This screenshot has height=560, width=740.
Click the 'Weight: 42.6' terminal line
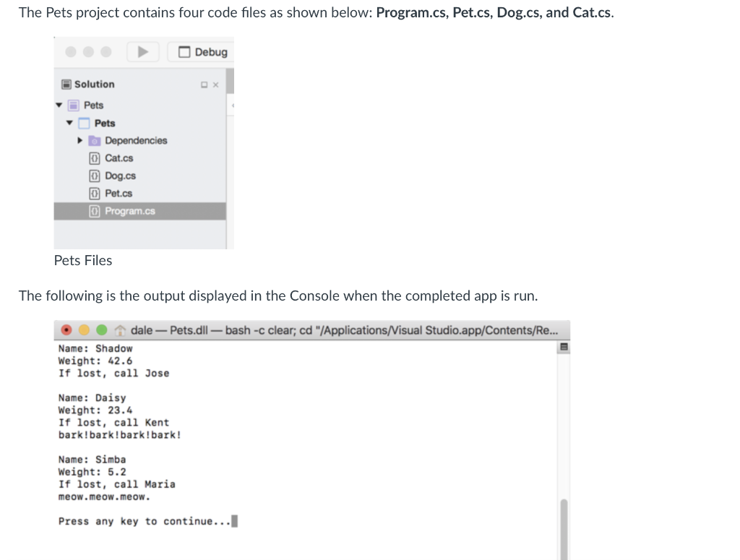[95, 361]
